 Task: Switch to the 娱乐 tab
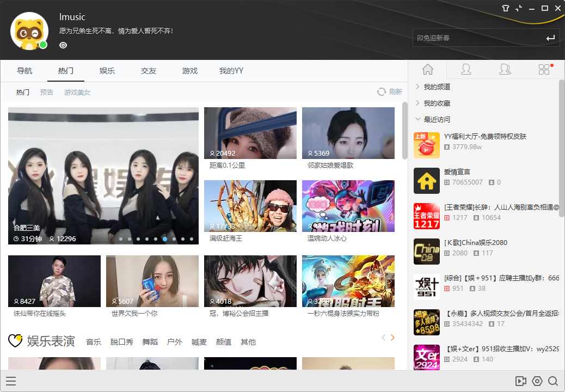point(107,71)
